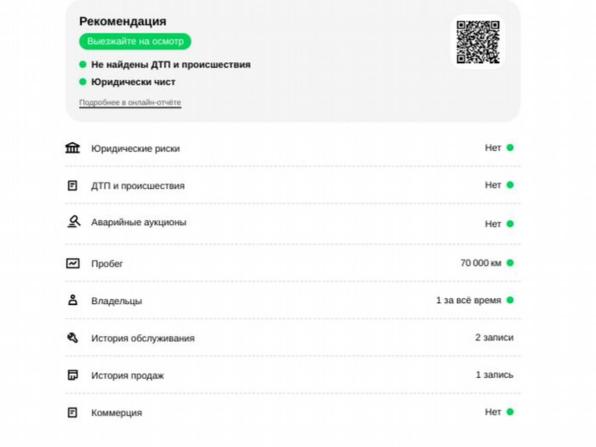The height and width of the screenshot is (447, 596).
Task: Select the 2 записи value
Action: pos(494,338)
